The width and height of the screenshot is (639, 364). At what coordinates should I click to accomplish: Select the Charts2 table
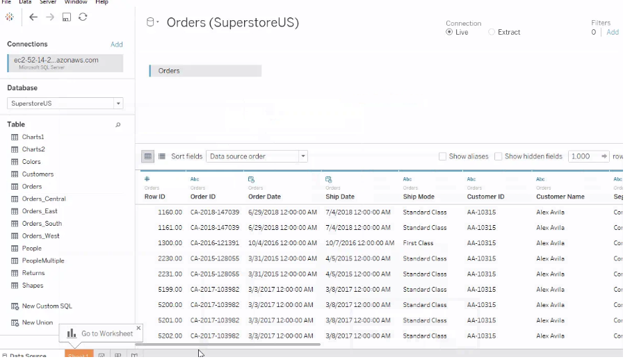33,149
